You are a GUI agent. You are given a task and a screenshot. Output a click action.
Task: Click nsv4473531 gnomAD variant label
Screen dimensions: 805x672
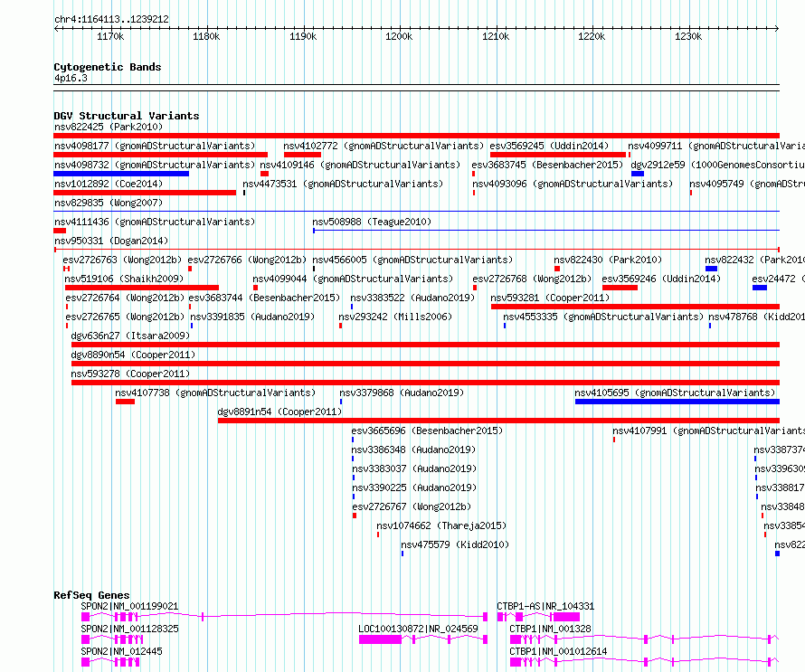point(343,184)
